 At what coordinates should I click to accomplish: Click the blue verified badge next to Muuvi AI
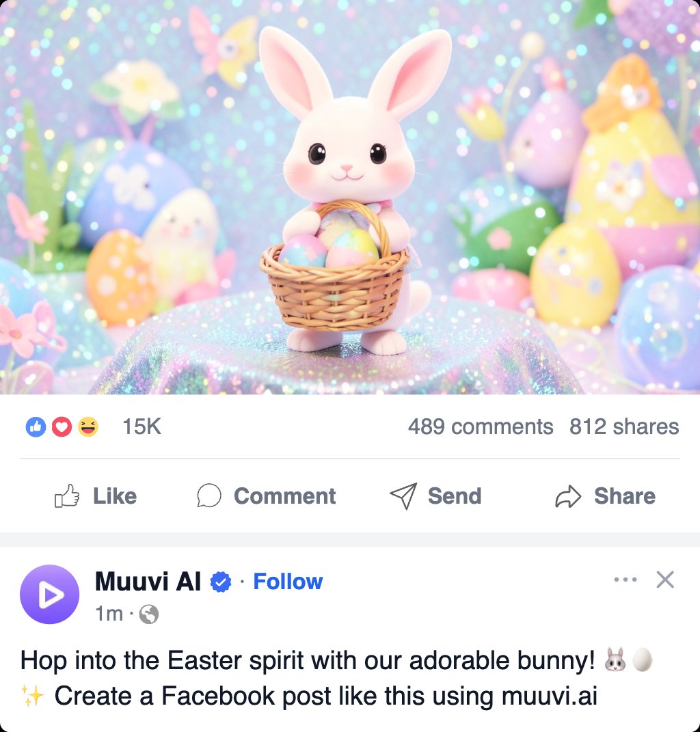tap(219, 581)
